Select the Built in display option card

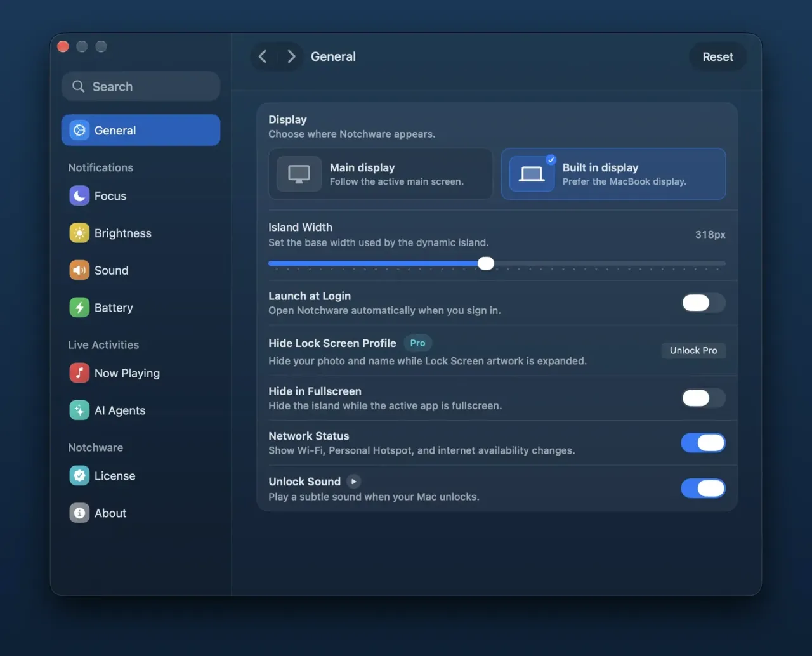(x=613, y=174)
